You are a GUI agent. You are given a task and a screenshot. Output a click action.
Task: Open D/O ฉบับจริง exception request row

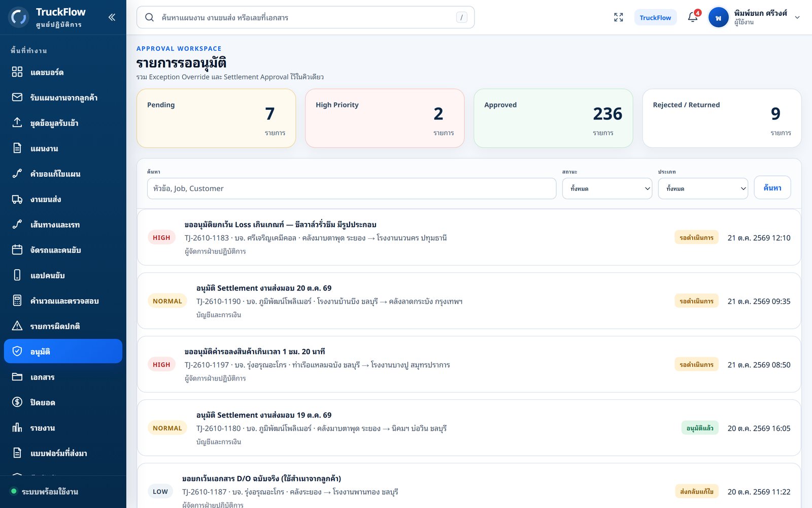469,486
